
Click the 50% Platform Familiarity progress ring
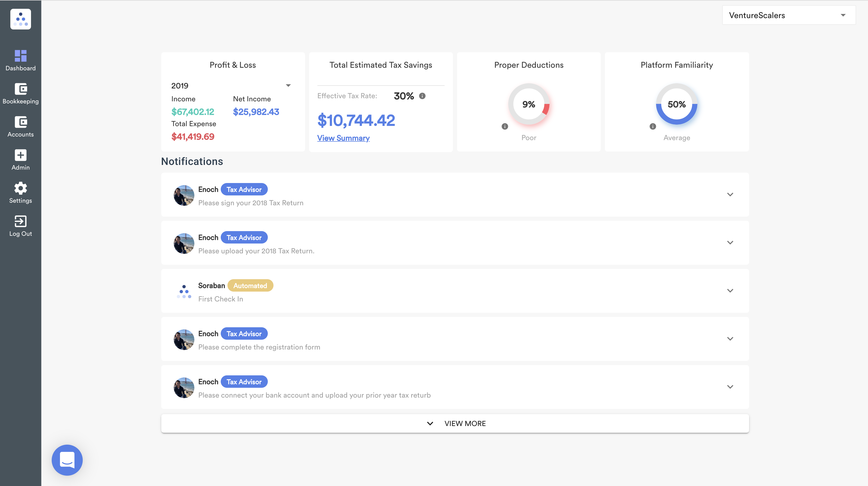677,104
